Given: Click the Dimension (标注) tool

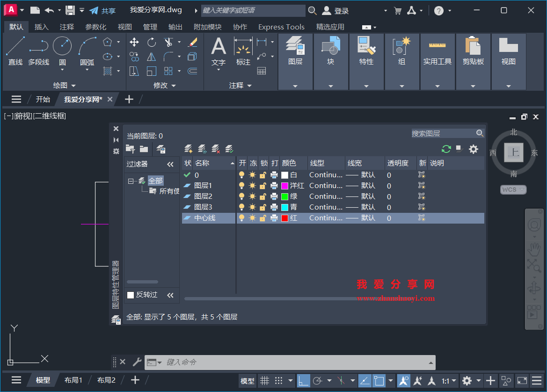Looking at the screenshot, I should pyautogui.click(x=243, y=51).
